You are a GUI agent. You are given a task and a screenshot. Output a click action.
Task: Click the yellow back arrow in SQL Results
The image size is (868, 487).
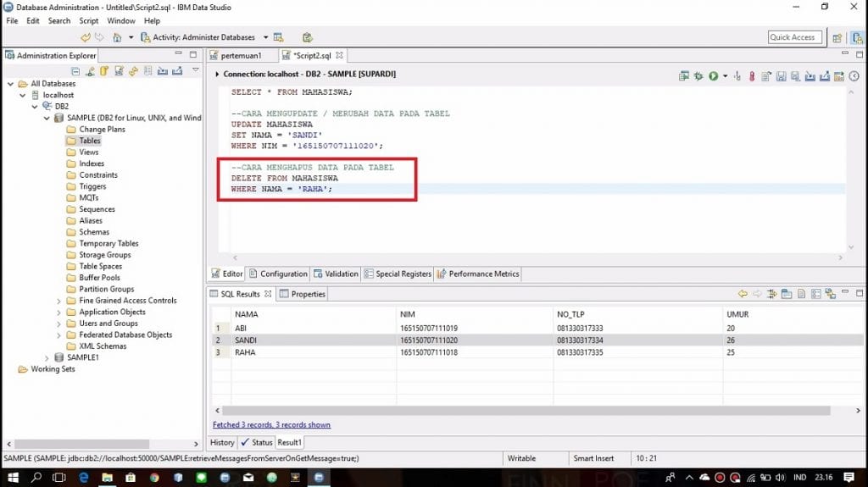click(x=743, y=294)
